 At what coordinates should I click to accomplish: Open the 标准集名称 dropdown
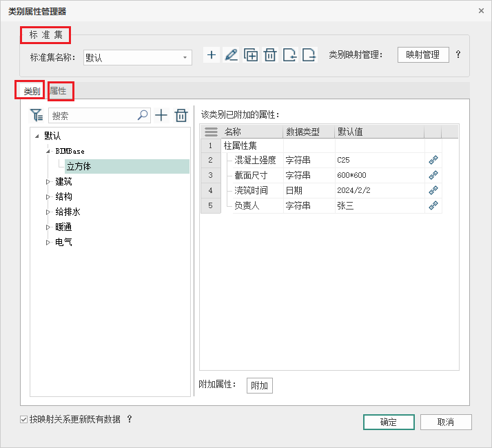pyautogui.click(x=185, y=57)
